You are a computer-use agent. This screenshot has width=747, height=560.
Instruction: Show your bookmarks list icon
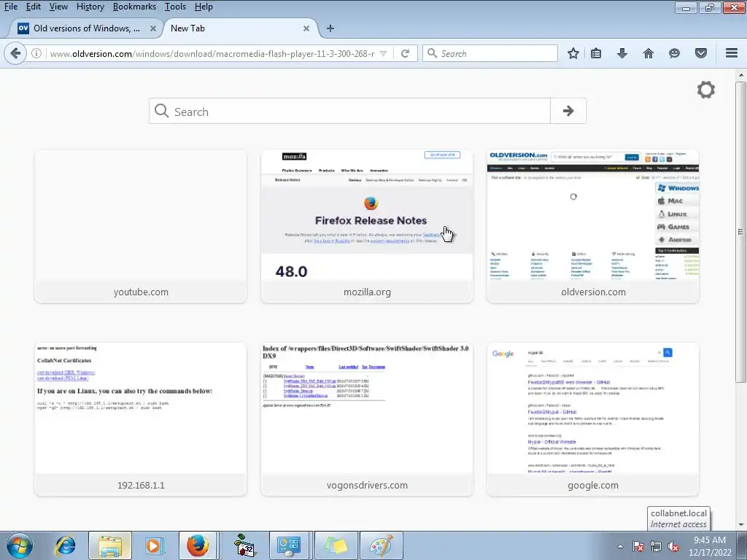595,53
